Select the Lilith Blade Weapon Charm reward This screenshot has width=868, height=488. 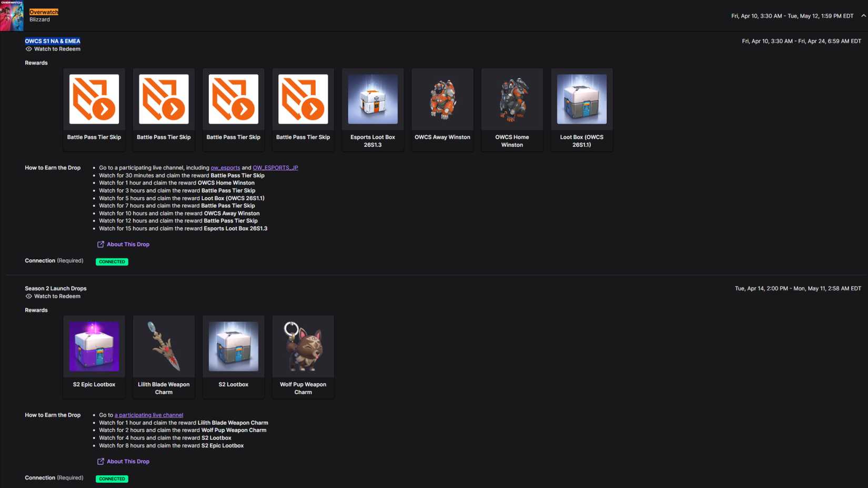coord(163,346)
